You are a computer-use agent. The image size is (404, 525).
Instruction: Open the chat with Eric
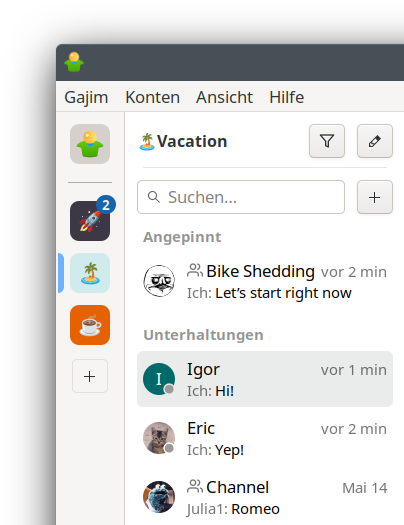click(x=265, y=438)
